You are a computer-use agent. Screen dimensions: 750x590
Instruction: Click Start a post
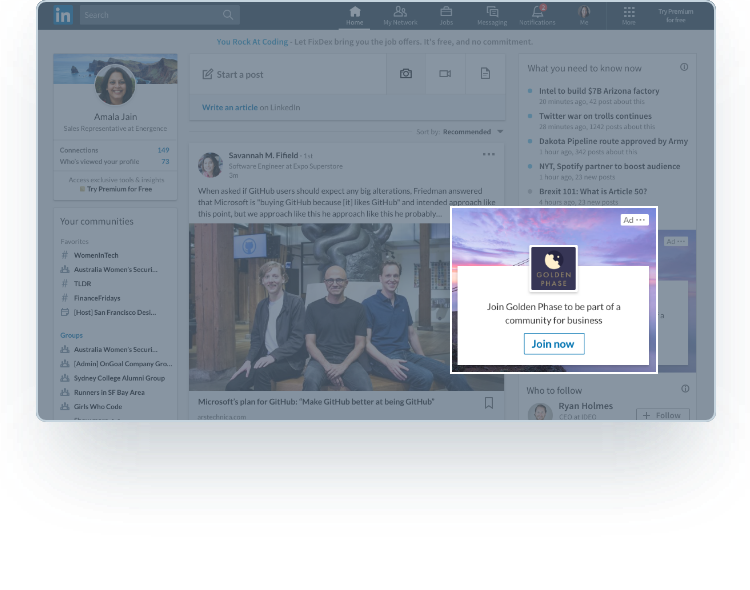(233, 74)
